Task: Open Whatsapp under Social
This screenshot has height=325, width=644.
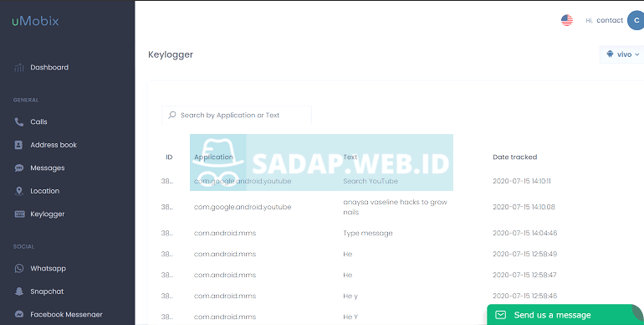Action: point(48,268)
